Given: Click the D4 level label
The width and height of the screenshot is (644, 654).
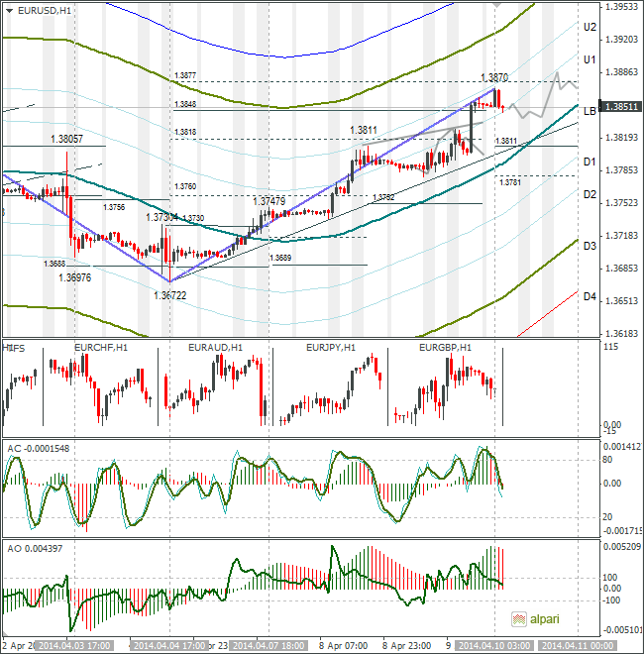Looking at the screenshot, I should pos(590,296).
